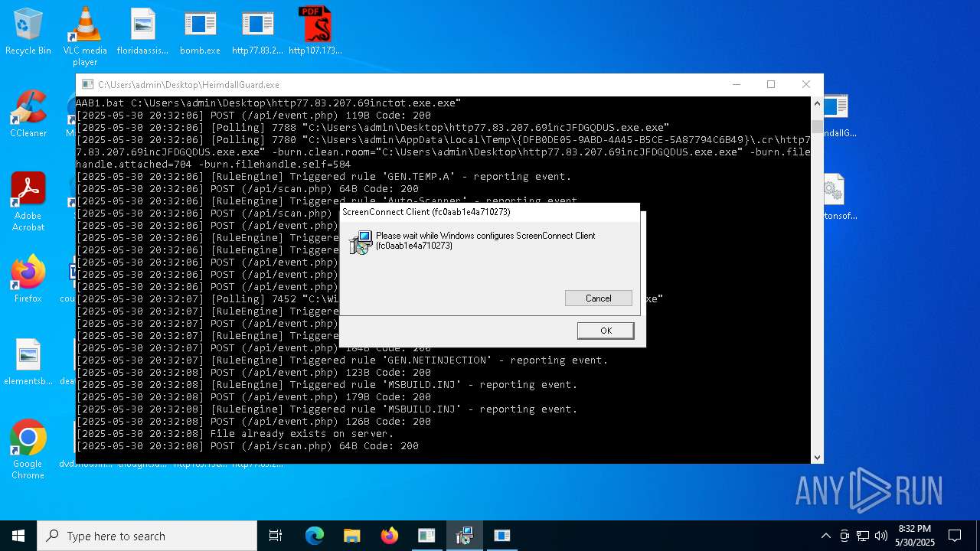This screenshot has height=551, width=980.
Task: Launch Firefox desktop shortcut
Action: click(28, 279)
